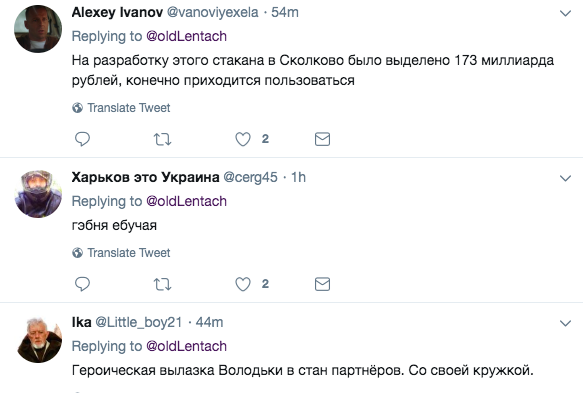Retweet Alexey Ivanov's tweet
This screenshot has height=393, width=583.
click(x=162, y=139)
